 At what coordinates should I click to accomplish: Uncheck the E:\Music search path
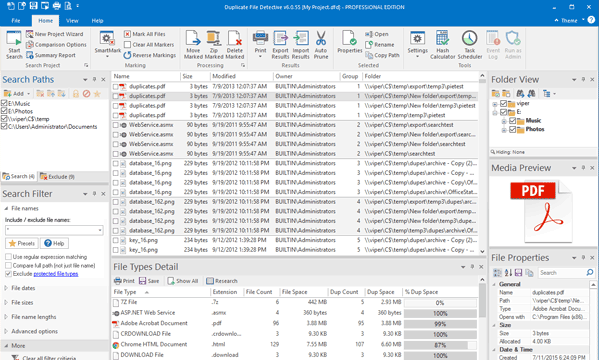[x=4, y=103]
